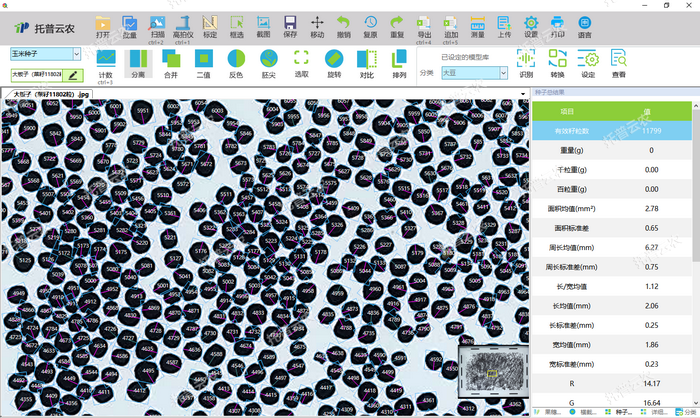
Task: Activate the 移动 (Move) tool
Action: (x=317, y=25)
